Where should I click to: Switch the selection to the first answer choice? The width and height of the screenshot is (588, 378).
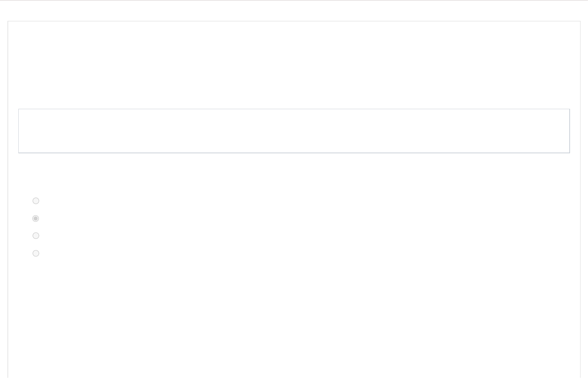pos(36,201)
